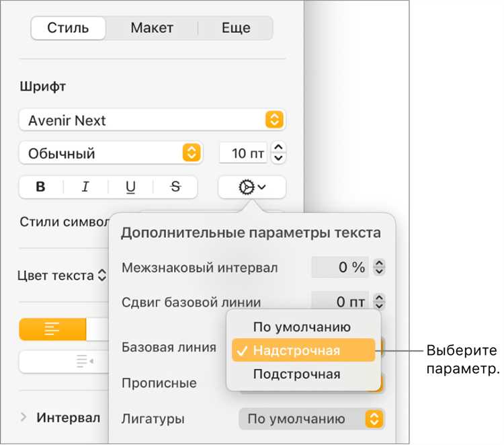Choose Подстрочная baseline option
Screen dimensions: 504x445
[x=296, y=374]
